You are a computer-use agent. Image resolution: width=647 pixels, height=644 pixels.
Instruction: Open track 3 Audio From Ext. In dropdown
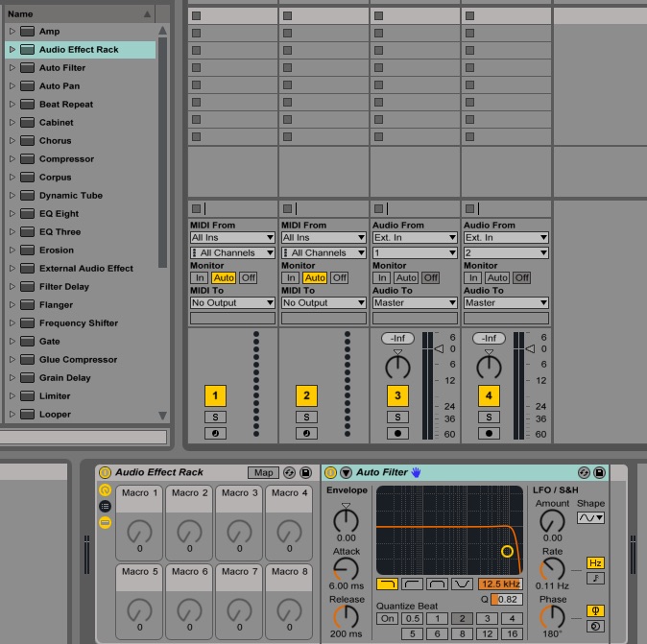tap(415, 238)
